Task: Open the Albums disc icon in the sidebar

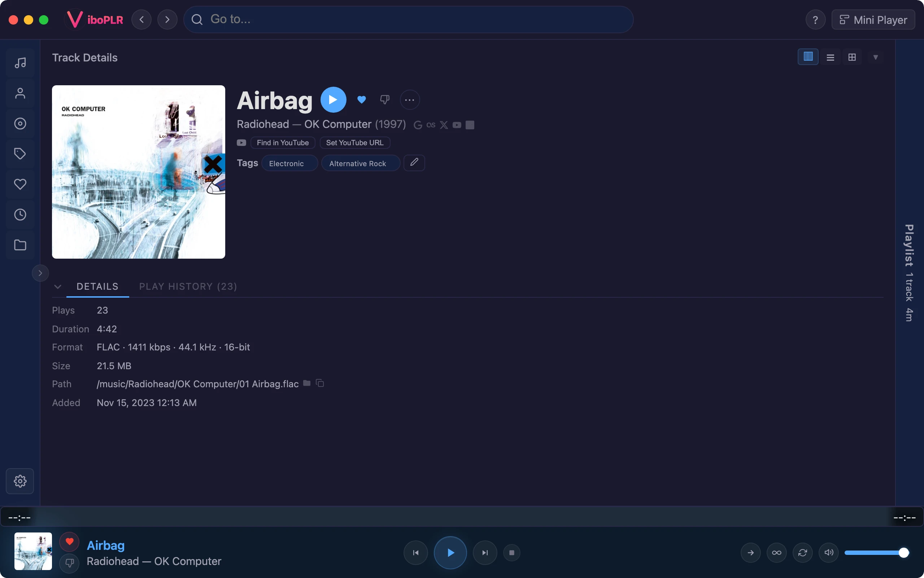Action: [20, 124]
